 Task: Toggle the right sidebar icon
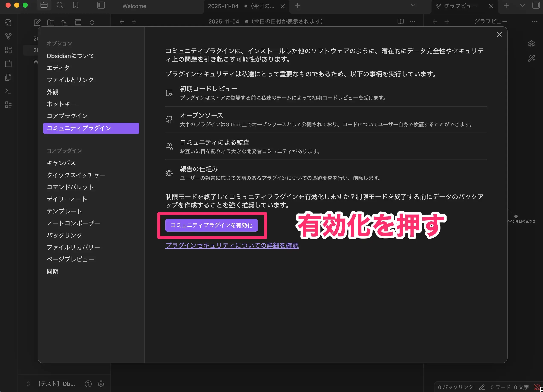click(x=536, y=5)
